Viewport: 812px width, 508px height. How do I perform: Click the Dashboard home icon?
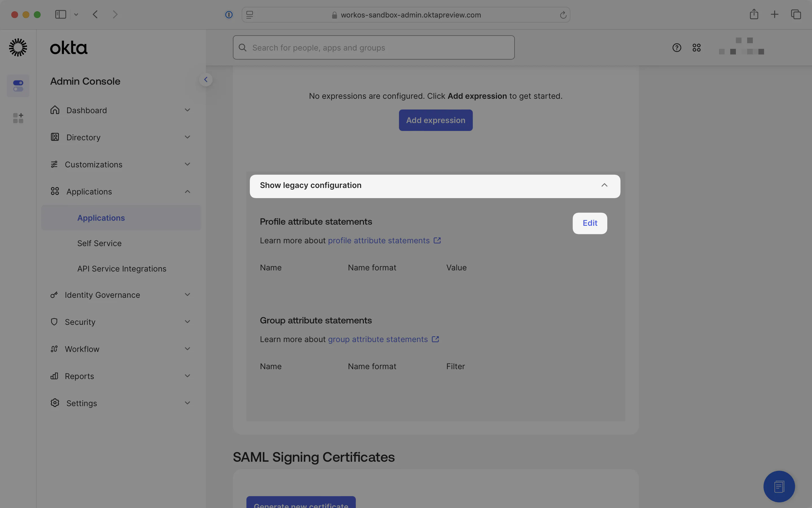point(55,110)
